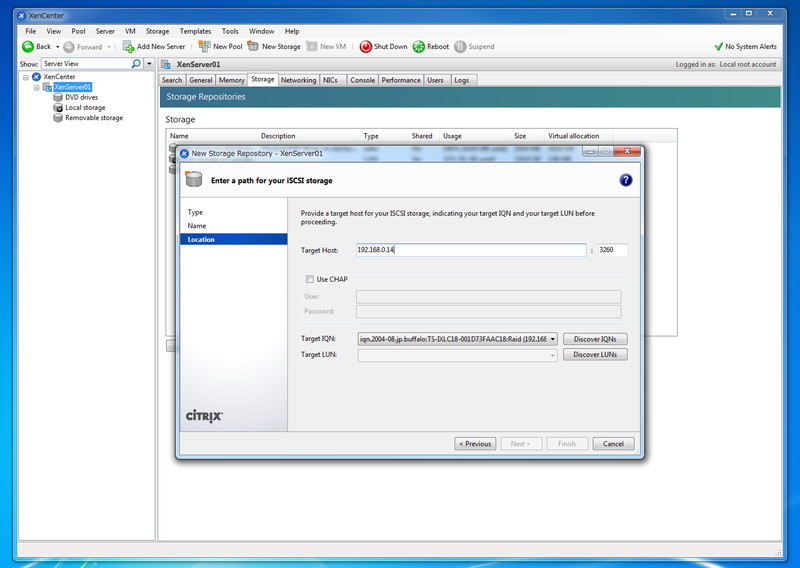Click the search magnifier in Show box
This screenshot has height=568, width=800.
tap(136, 63)
